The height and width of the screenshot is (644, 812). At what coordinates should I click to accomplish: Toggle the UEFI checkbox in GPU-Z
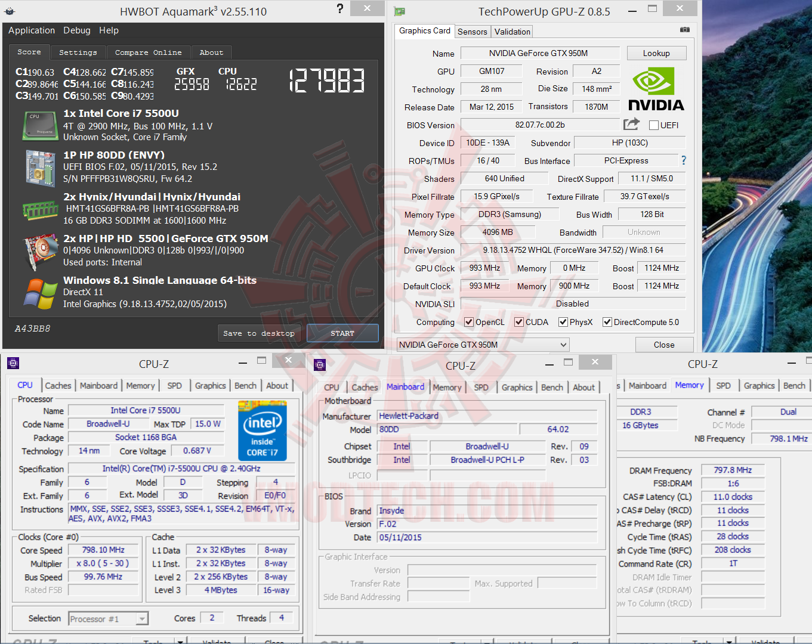[654, 125]
